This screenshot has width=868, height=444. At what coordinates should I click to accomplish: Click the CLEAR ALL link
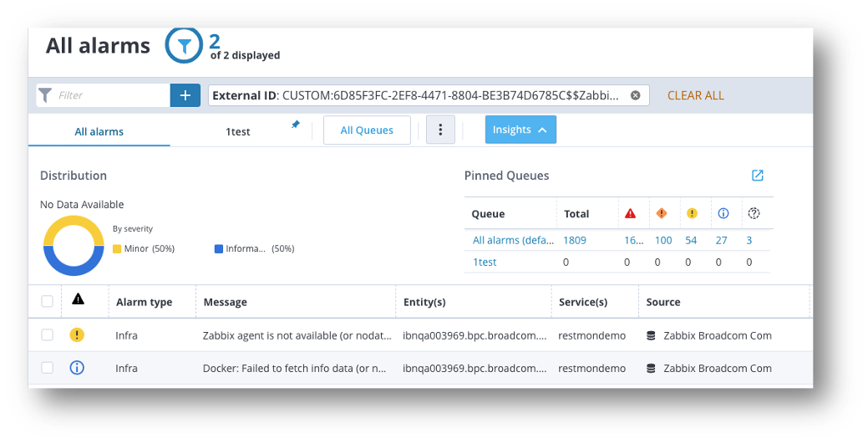(x=695, y=95)
